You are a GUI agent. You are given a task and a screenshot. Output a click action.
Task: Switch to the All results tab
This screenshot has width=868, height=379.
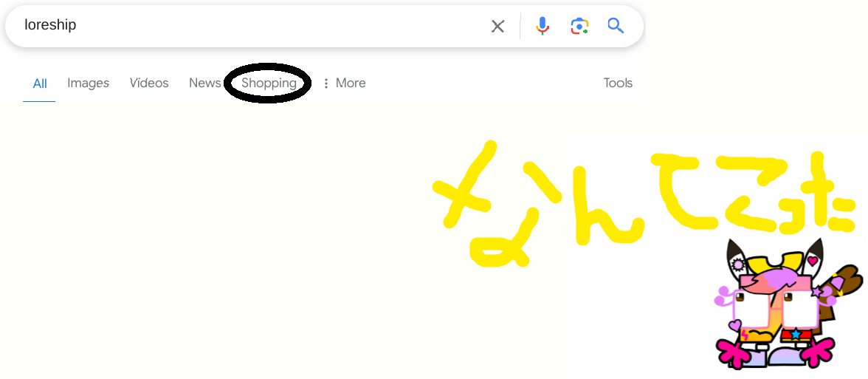click(x=39, y=83)
